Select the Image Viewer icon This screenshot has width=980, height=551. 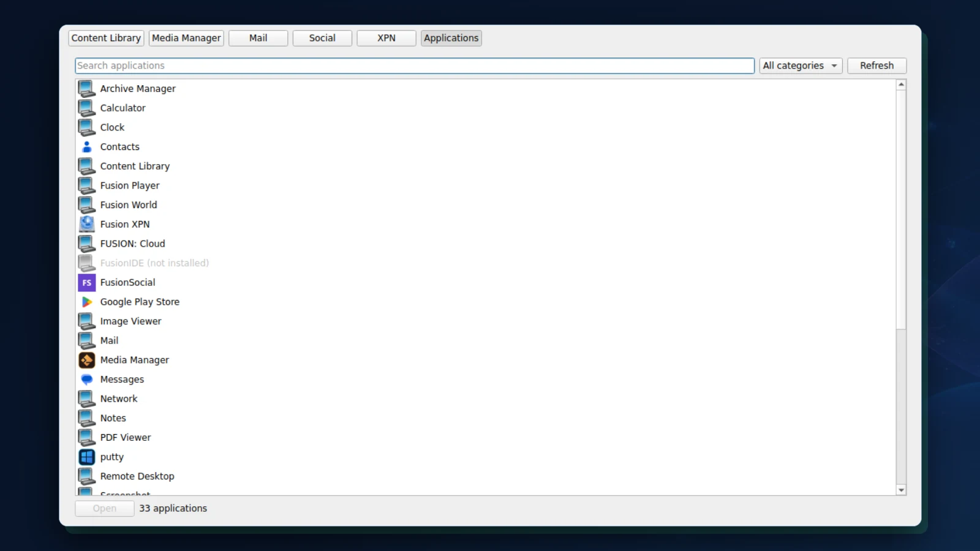pos(87,321)
